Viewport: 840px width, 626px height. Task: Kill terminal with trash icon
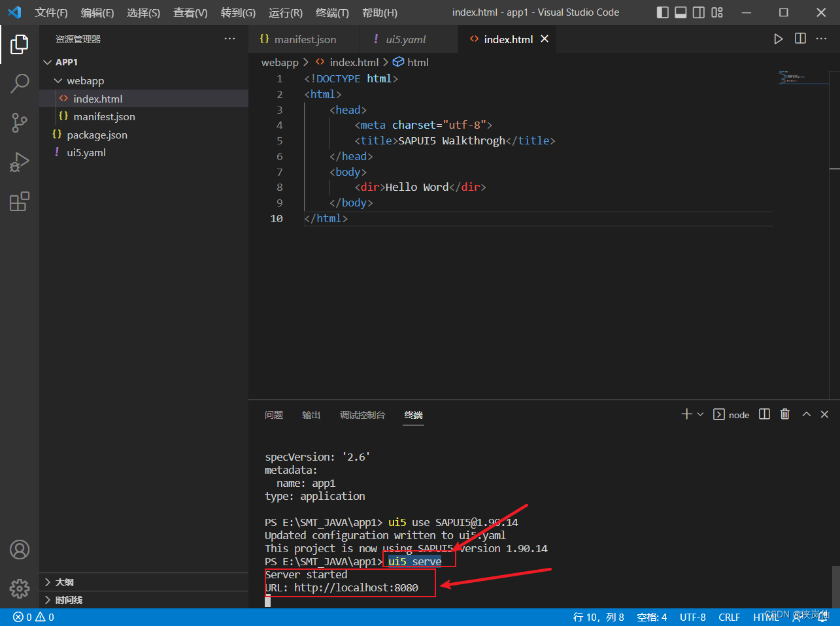(785, 414)
